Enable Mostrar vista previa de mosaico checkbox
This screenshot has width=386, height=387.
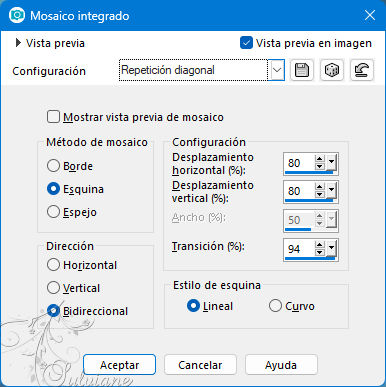tap(53, 117)
